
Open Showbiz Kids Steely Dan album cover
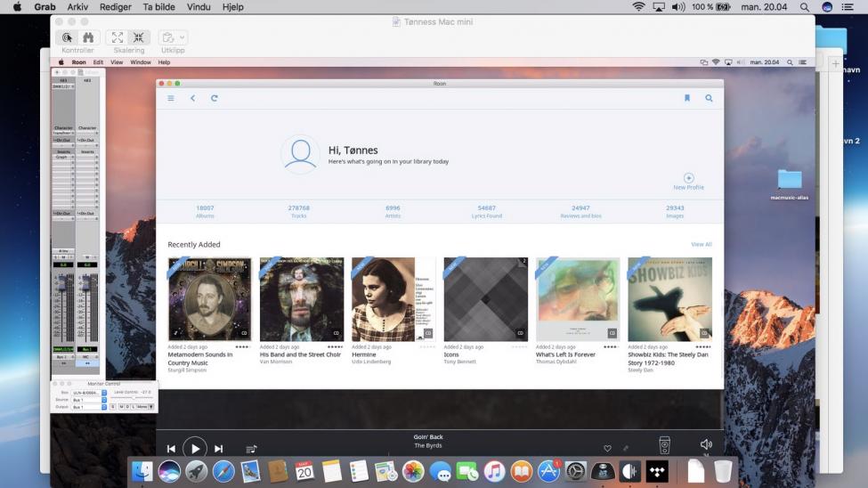(x=669, y=299)
